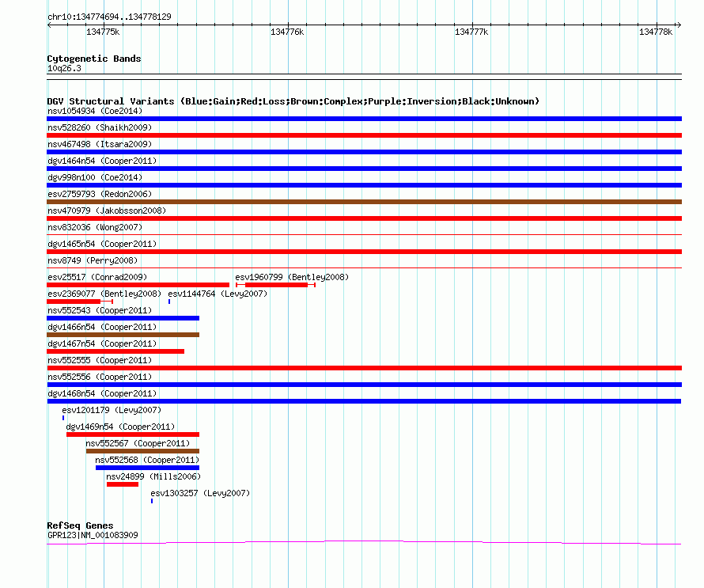
Task: Click the red bar under dgv1469n54
Action: pos(133,434)
